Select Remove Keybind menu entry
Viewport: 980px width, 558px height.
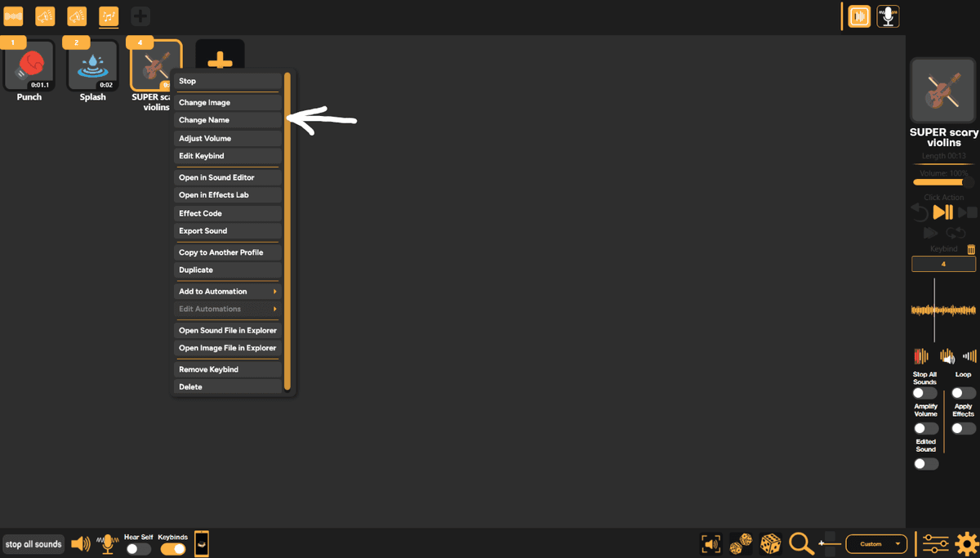point(228,369)
